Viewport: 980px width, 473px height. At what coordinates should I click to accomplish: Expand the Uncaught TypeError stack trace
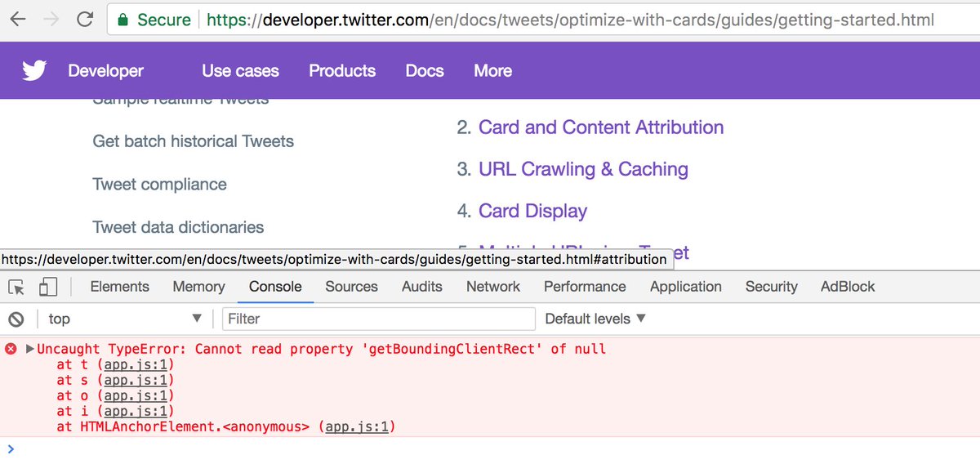pyautogui.click(x=31, y=349)
